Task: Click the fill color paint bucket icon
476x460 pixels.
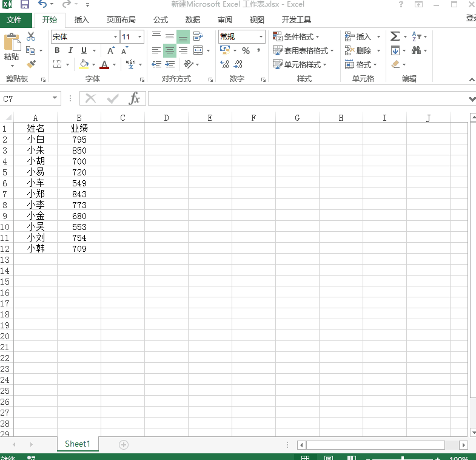Action: (x=84, y=64)
